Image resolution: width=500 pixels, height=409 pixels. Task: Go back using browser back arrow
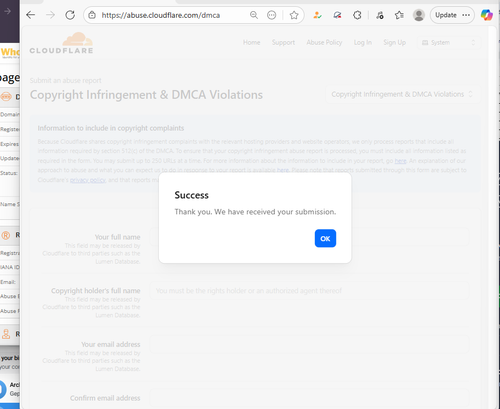[31, 15]
